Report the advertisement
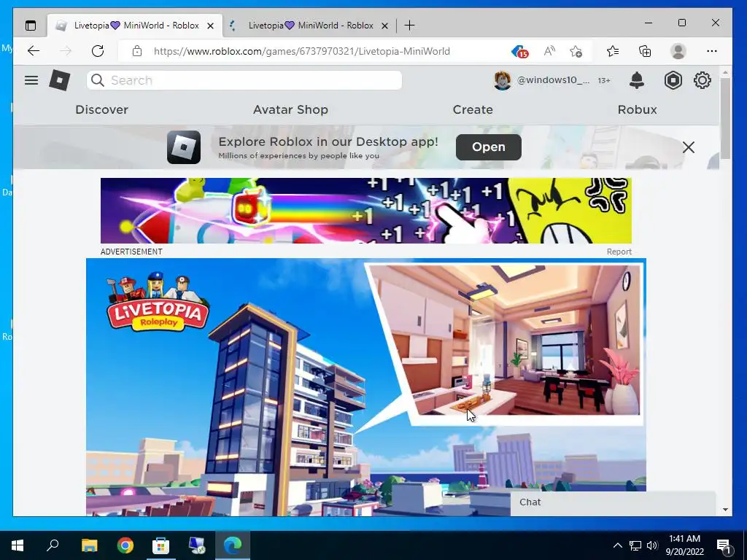Screen dimensions: 747x560 point(619,252)
